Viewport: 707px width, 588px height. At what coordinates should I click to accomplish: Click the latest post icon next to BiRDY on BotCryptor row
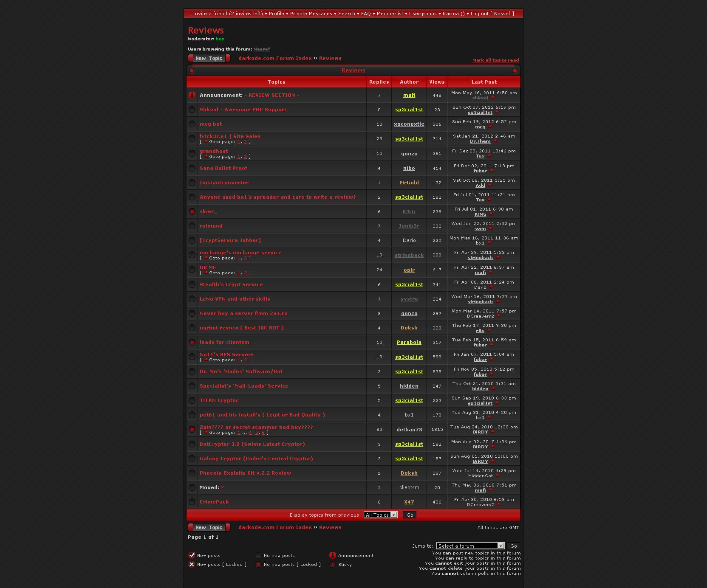click(x=492, y=447)
